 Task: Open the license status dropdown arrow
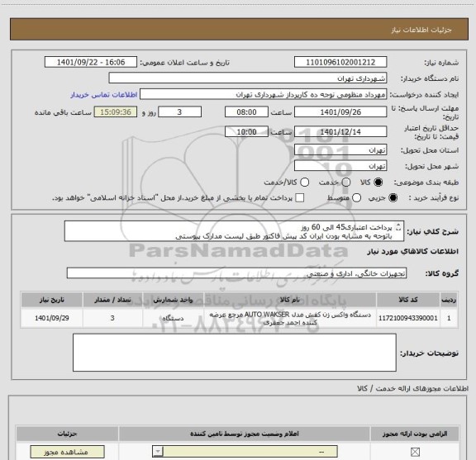[x=158, y=452]
